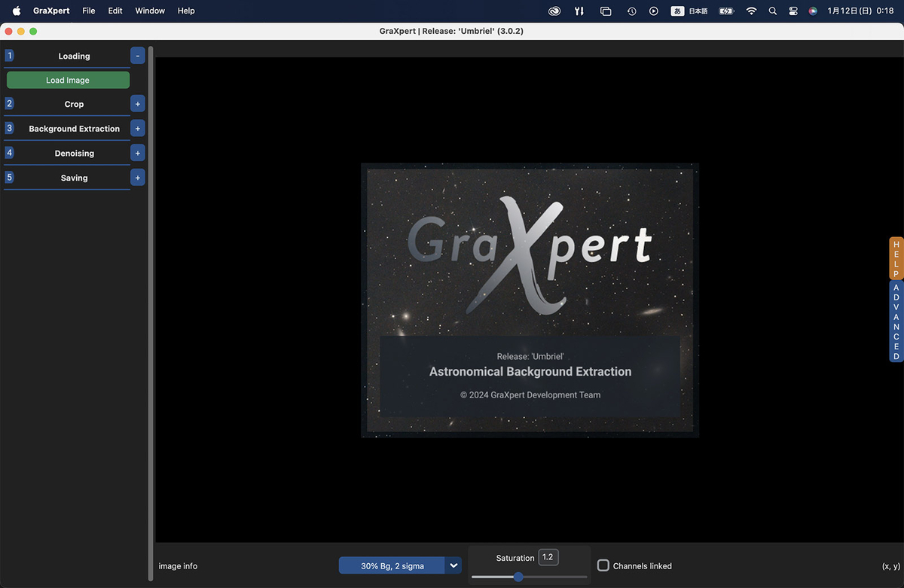Click the Wi-Fi status icon

[751, 11]
